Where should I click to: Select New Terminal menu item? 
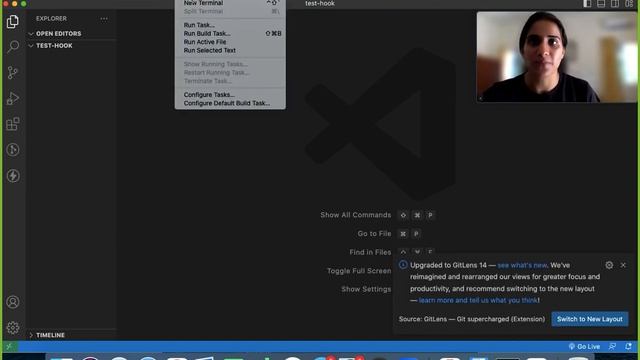pos(230,3)
